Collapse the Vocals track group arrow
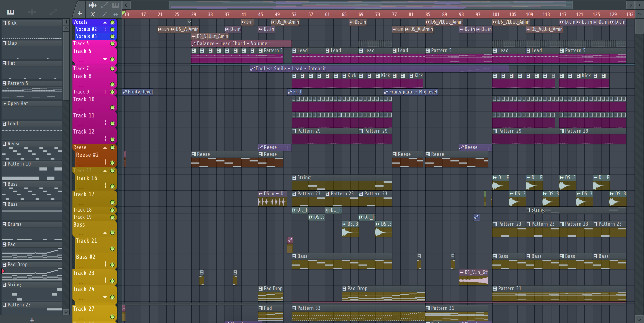 click(x=105, y=22)
